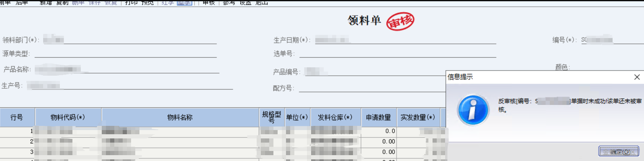Click the 确定 button in the dialog

coord(618,151)
